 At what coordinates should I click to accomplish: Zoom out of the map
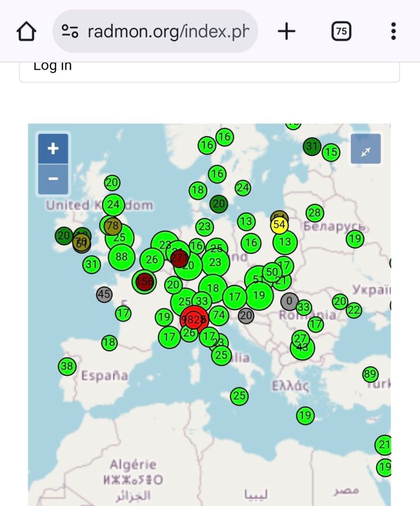(53, 179)
